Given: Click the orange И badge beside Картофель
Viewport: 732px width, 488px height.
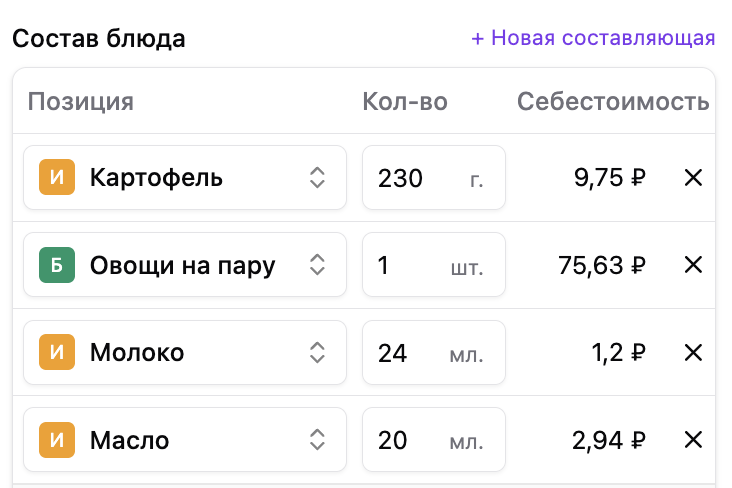Looking at the screenshot, I should (57, 177).
